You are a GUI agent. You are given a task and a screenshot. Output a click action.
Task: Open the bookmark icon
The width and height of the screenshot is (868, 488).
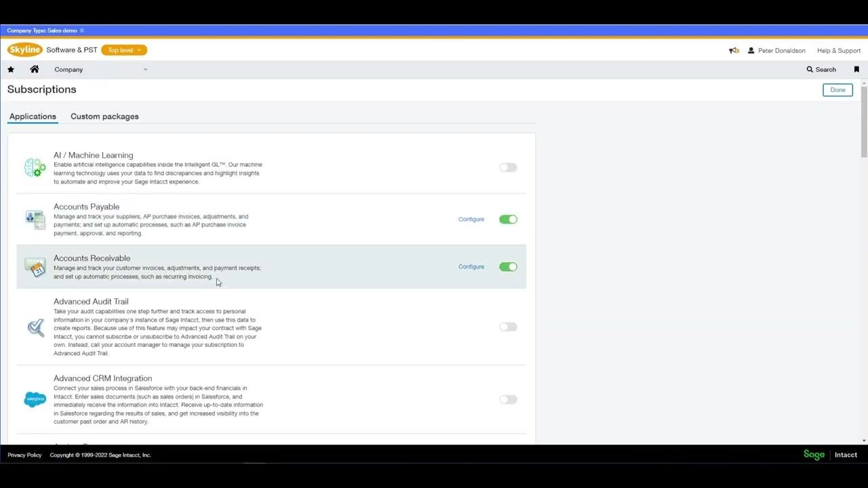coord(856,69)
